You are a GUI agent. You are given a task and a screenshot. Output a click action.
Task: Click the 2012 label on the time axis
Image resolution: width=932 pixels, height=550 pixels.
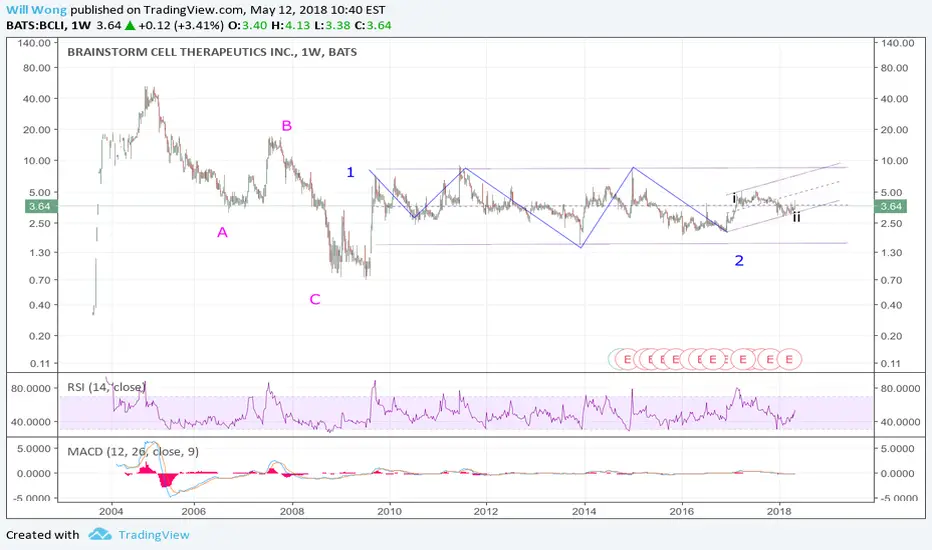click(486, 511)
